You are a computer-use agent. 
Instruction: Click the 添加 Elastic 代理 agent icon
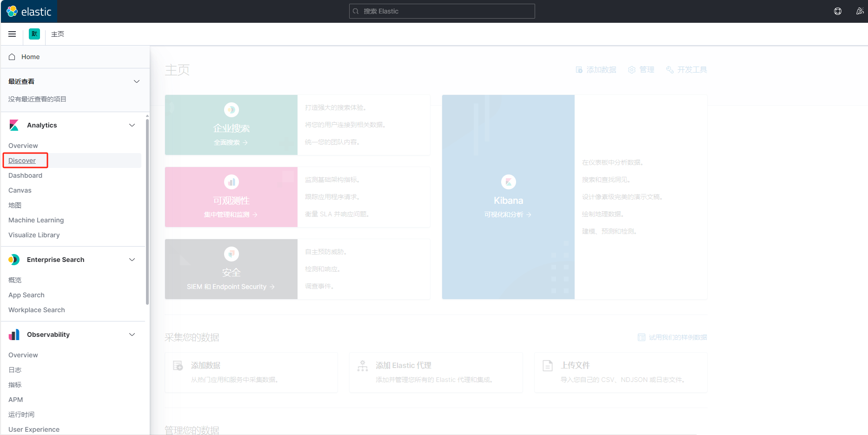click(363, 366)
